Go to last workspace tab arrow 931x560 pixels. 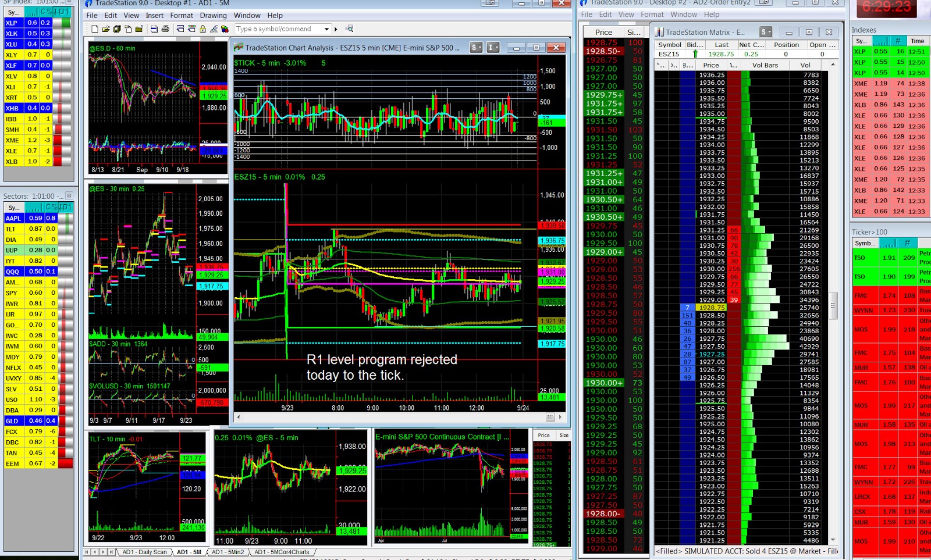[112, 552]
